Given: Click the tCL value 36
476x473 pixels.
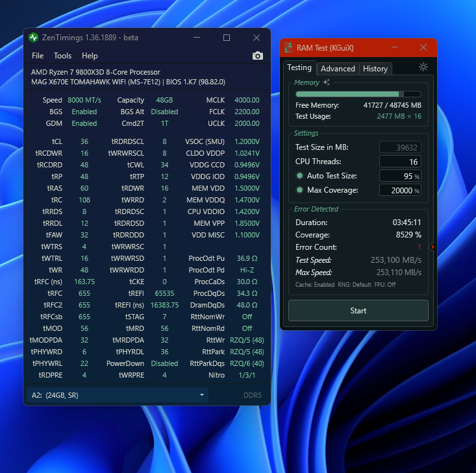Looking at the screenshot, I should pyautogui.click(x=84, y=141).
